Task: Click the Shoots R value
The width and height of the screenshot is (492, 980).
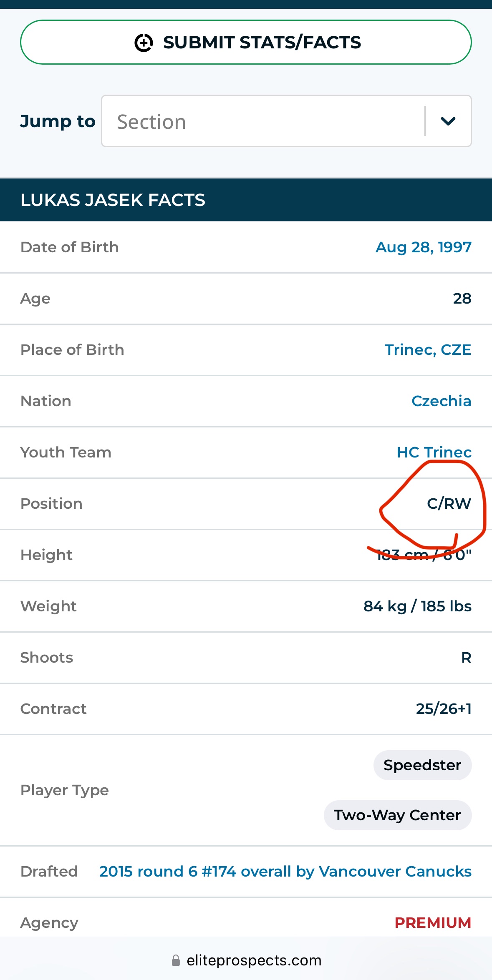Action: (x=466, y=658)
